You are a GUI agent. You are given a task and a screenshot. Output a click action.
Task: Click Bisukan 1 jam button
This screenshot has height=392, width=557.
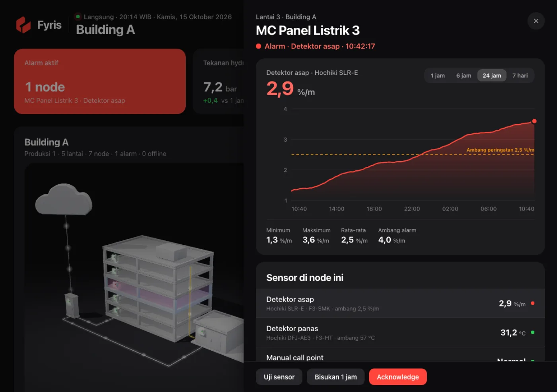pos(335,377)
